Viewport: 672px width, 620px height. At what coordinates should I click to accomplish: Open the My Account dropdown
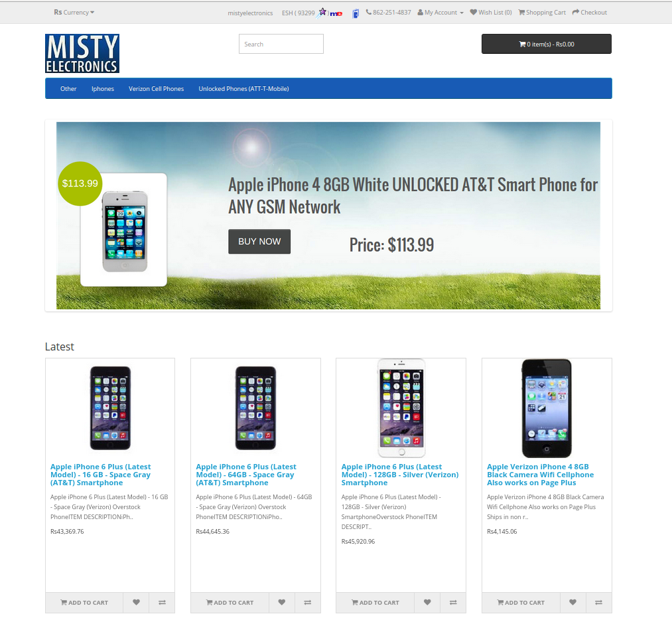point(440,13)
